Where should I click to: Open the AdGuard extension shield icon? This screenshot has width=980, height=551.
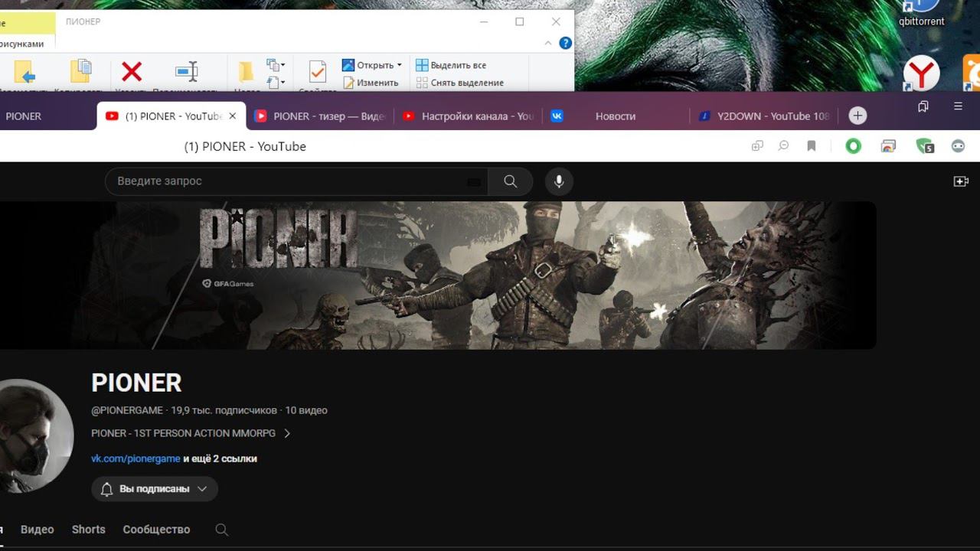[x=924, y=146]
